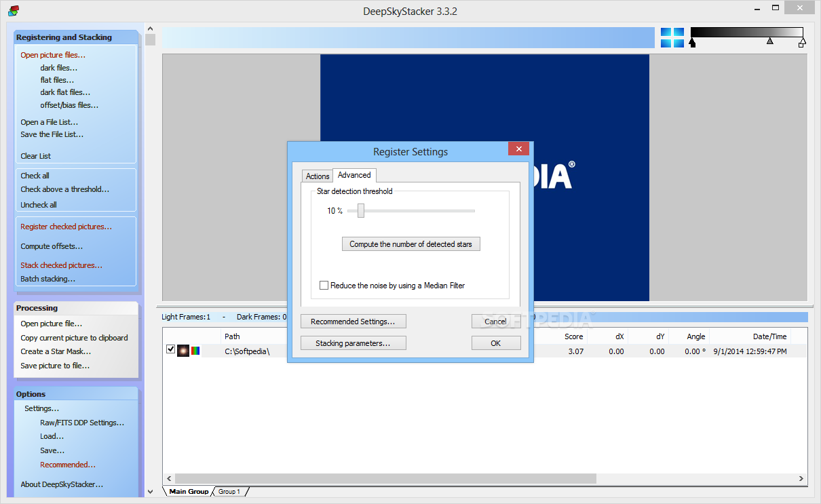Sort list by Score column header
This screenshot has height=504, width=821.
(x=574, y=336)
